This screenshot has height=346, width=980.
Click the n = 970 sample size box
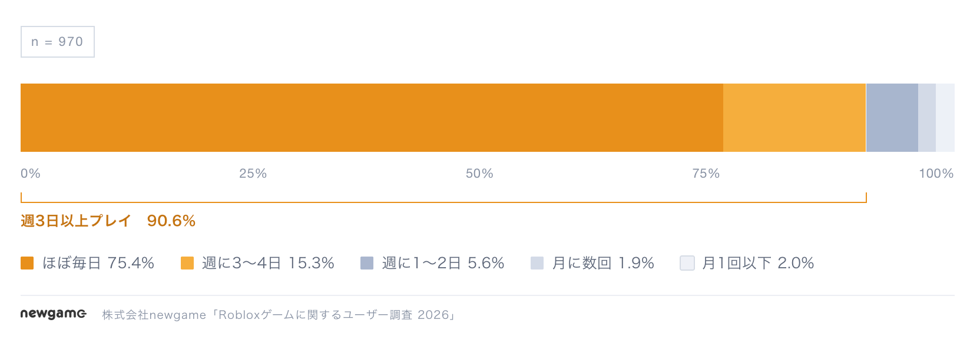coord(58,42)
